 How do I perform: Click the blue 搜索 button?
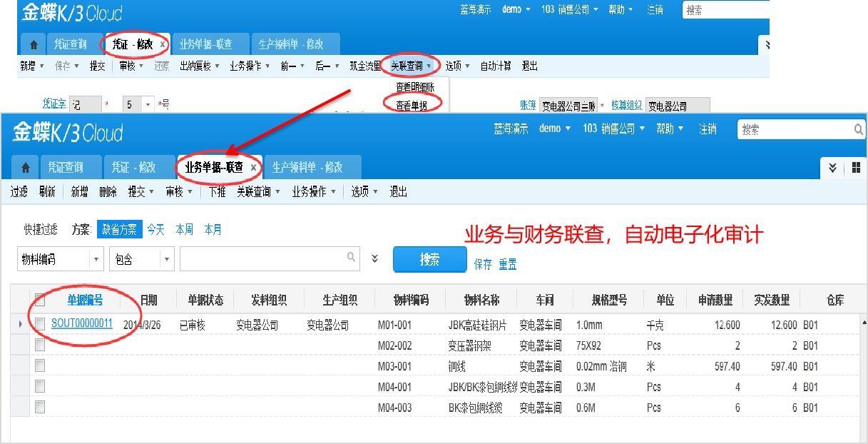[429, 260]
